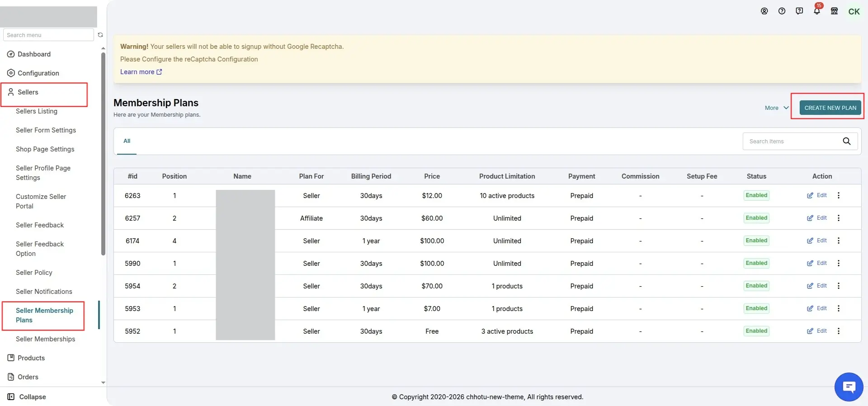Edit membership plan 6257

[x=817, y=218]
